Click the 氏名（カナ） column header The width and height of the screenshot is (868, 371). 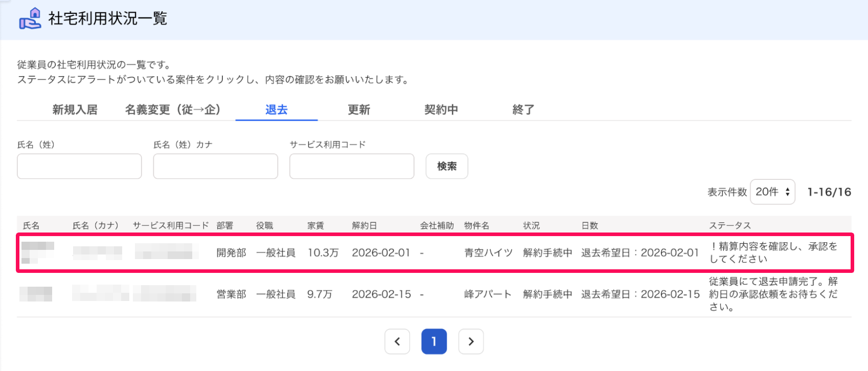(97, 225)
